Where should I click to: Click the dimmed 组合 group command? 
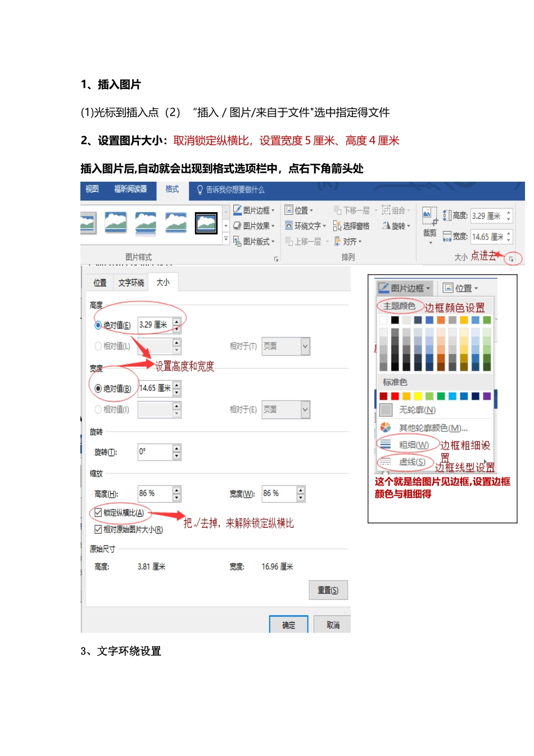point(396,210)
